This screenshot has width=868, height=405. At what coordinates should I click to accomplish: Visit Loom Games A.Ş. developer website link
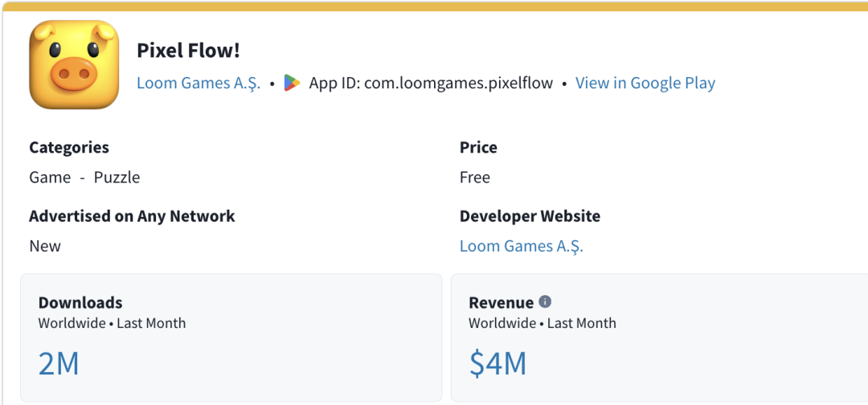click(x=521, y=246)
